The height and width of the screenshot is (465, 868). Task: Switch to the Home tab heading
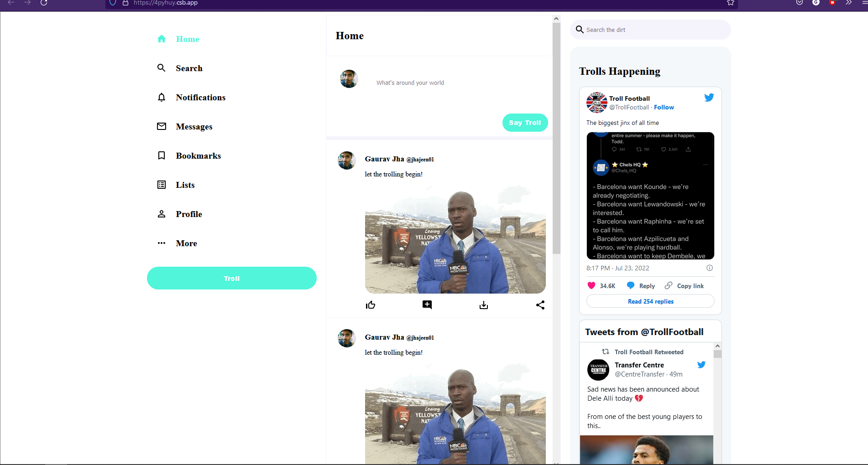coord(350,36)
